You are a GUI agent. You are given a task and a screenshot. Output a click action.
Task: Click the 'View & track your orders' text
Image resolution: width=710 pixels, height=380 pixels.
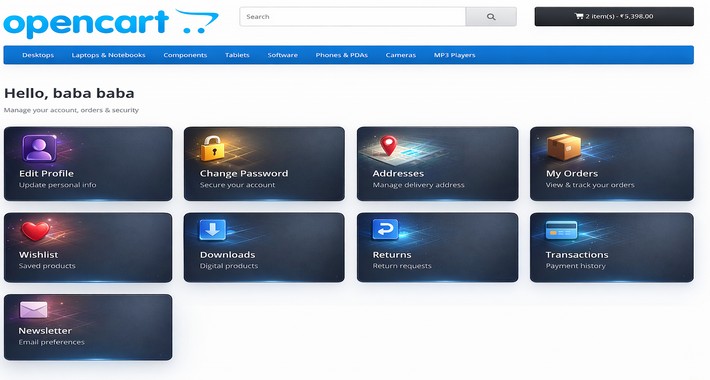point(590,185)
